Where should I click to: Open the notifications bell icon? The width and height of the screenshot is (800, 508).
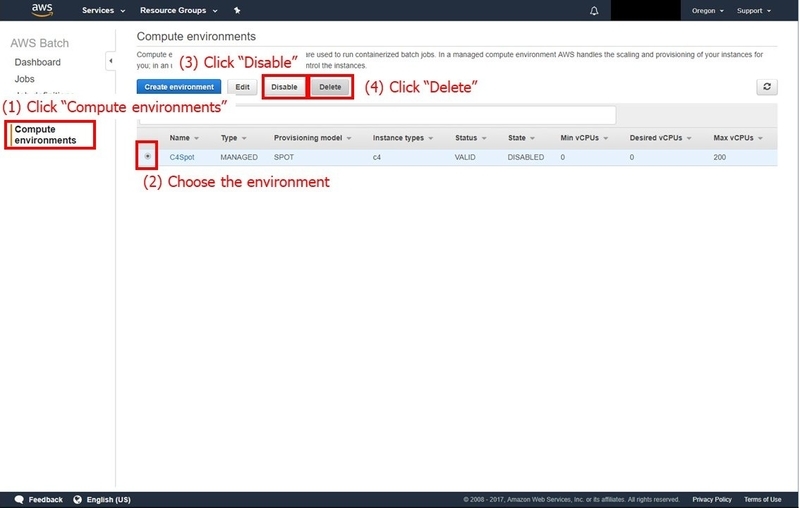pos(594,11)
